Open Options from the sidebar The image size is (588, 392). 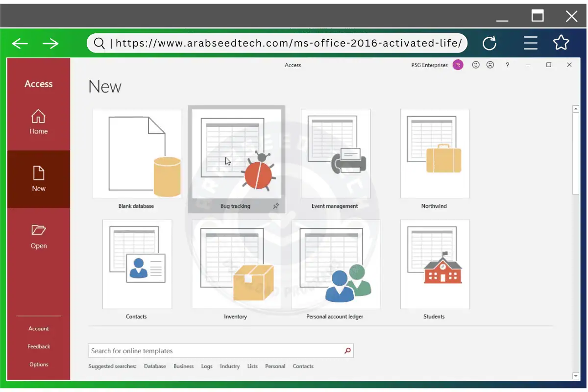pos(38,365)
